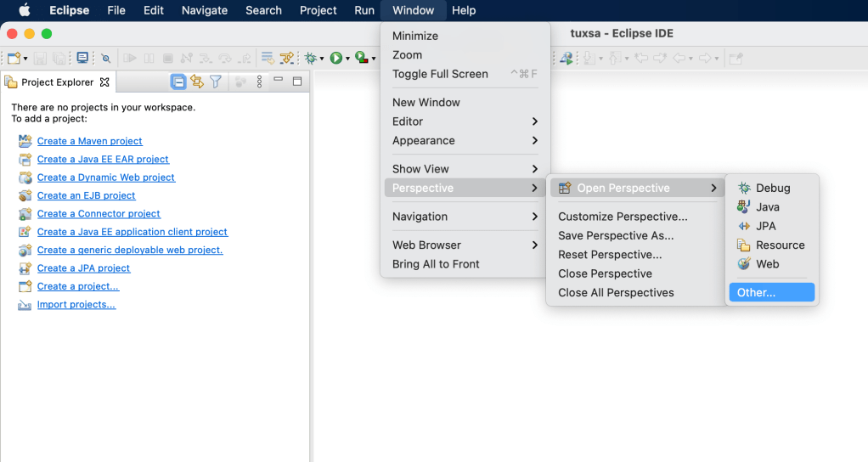
Task: Click the Open Console monitor icon
Action: pos(82,58)
